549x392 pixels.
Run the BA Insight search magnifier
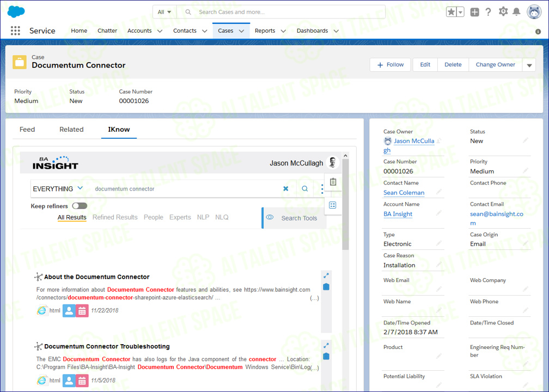(x=305, y=188)
